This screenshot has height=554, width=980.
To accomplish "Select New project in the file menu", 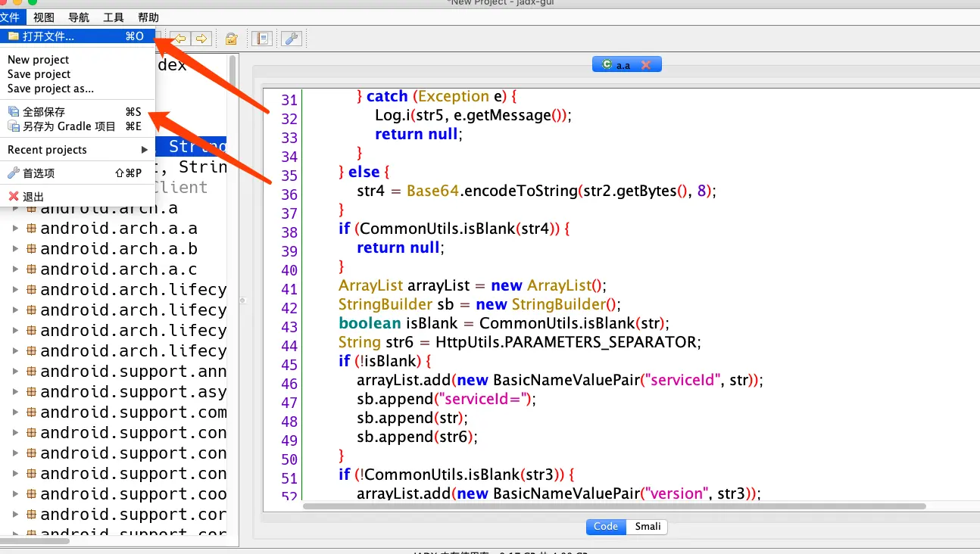I will tap(77, 60).
